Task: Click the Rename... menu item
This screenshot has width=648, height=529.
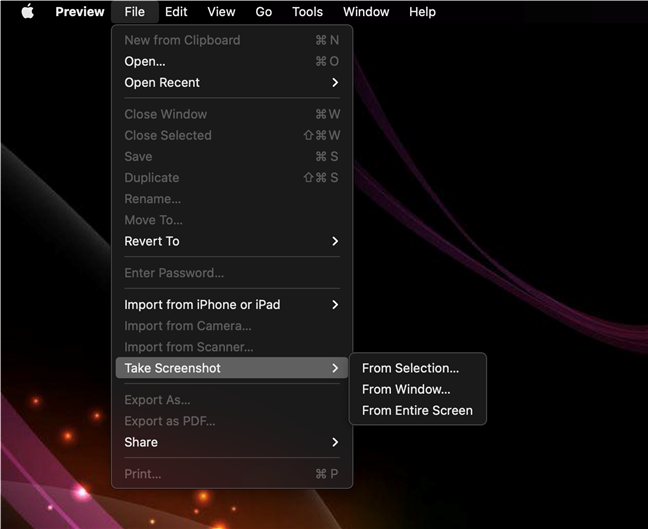Action: (232, 199)
